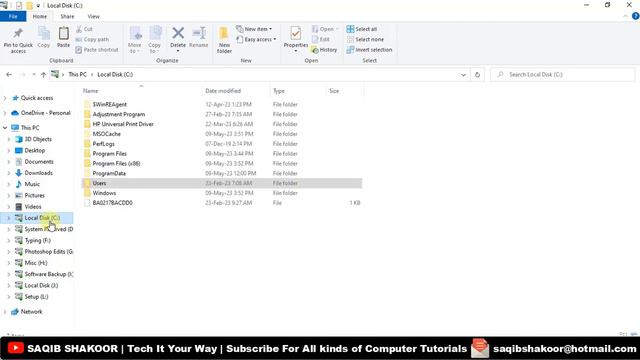640x360 pixels.
Task: Click Paste shortcut in ribbon
Action: pyautogui.click(x=97, y=50)
